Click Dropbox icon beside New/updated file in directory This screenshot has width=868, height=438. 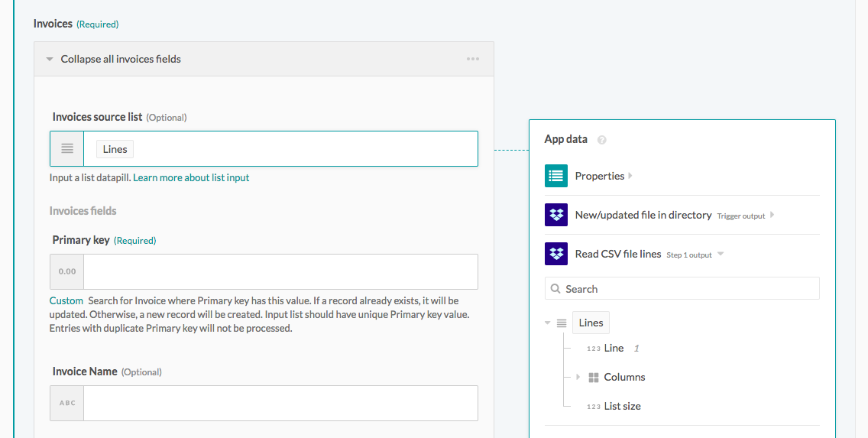click(x=556, y=215)
